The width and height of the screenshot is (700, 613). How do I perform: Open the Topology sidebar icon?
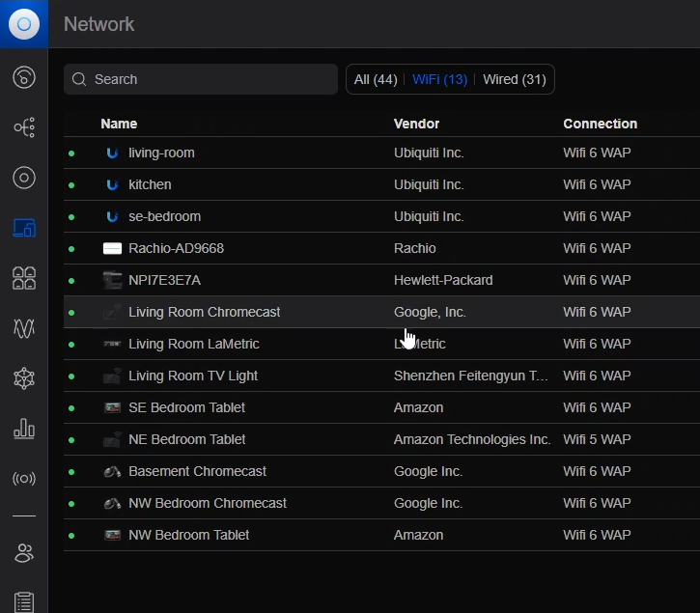pos(24,127)
